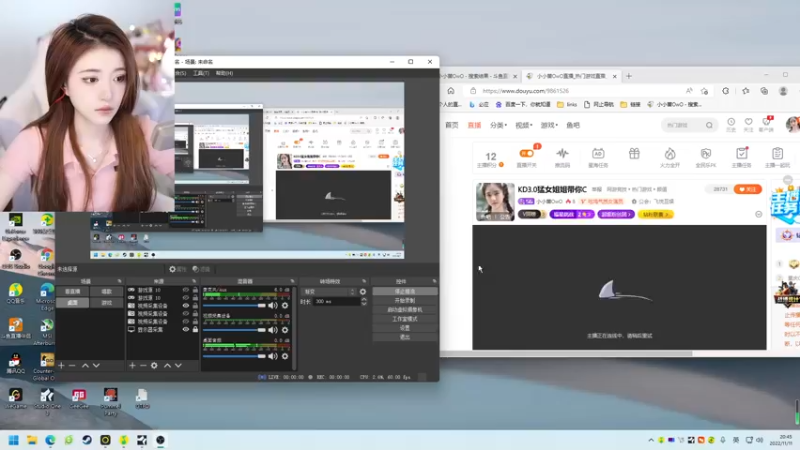Add a new scene with plus icon
Viewport: 800px width, 450px height.
[61, 365]
